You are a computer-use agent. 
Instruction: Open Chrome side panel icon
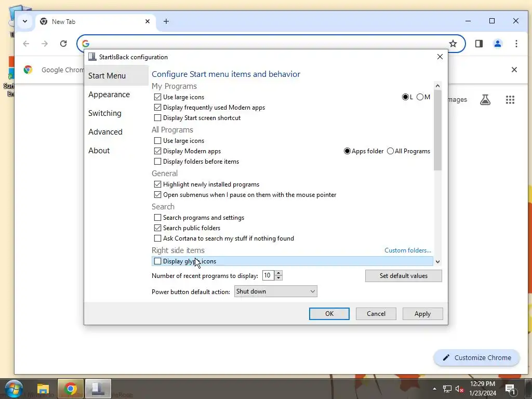click(478, 44)
